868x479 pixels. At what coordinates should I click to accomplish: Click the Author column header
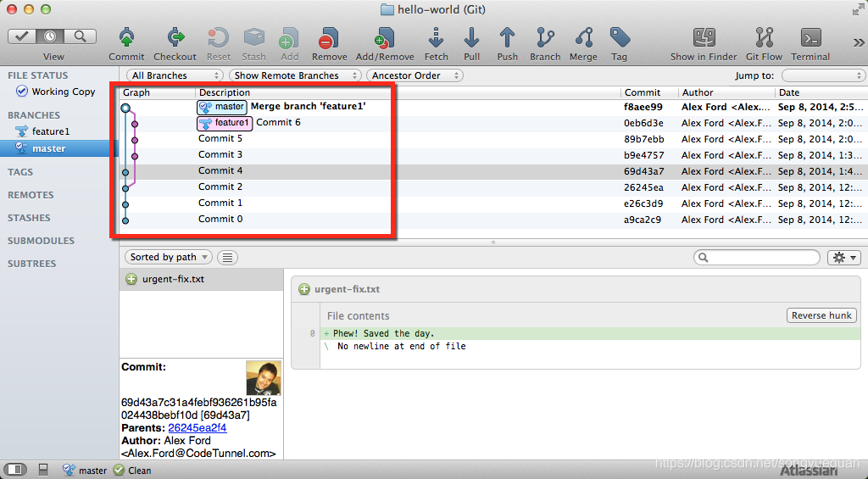coord(726,92)
